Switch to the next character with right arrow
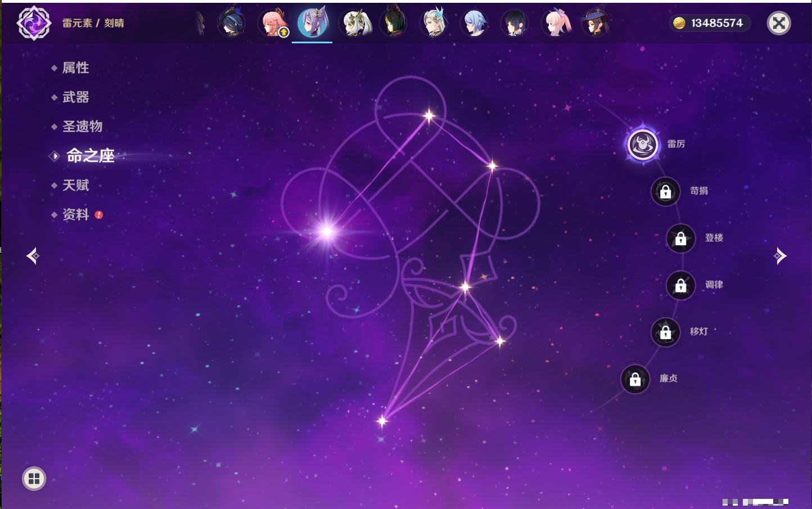Screen dimensions: 812x509 pyautogui.click(x=780, y=256)
